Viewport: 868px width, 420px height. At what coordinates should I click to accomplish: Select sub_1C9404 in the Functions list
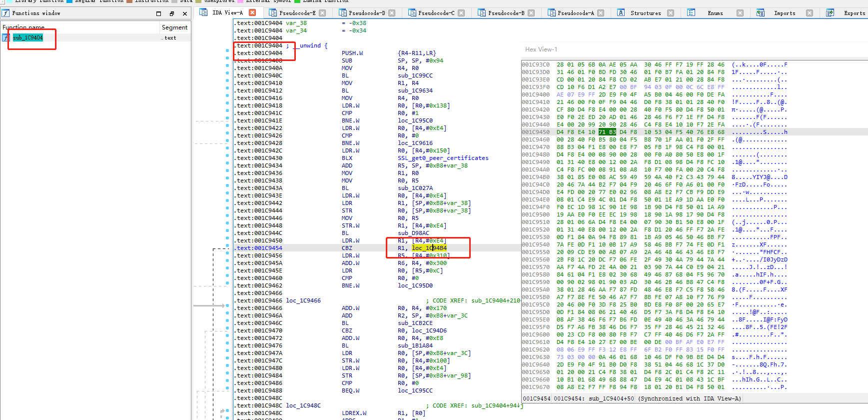[x=27, y=37]
